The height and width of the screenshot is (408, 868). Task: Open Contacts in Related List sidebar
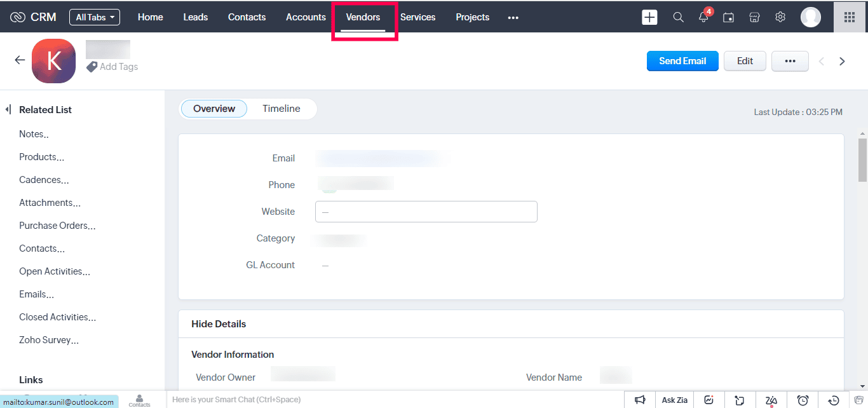pyautogui.click(x=42, y=248)
